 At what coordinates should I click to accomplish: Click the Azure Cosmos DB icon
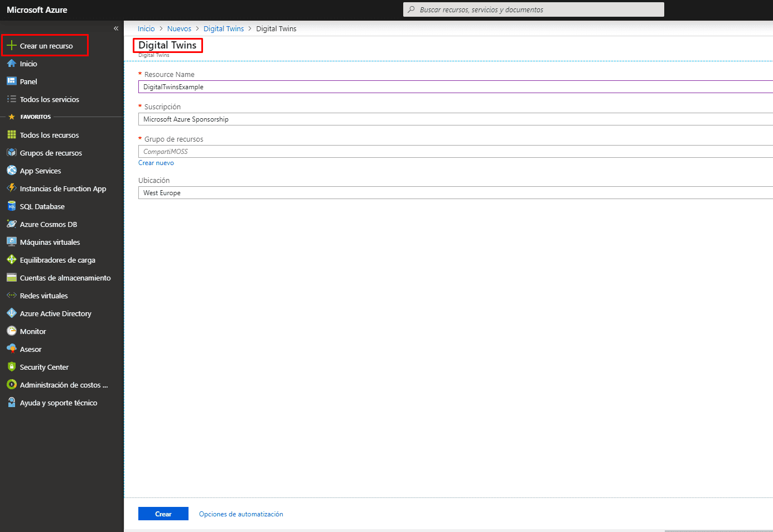[11, 224]
